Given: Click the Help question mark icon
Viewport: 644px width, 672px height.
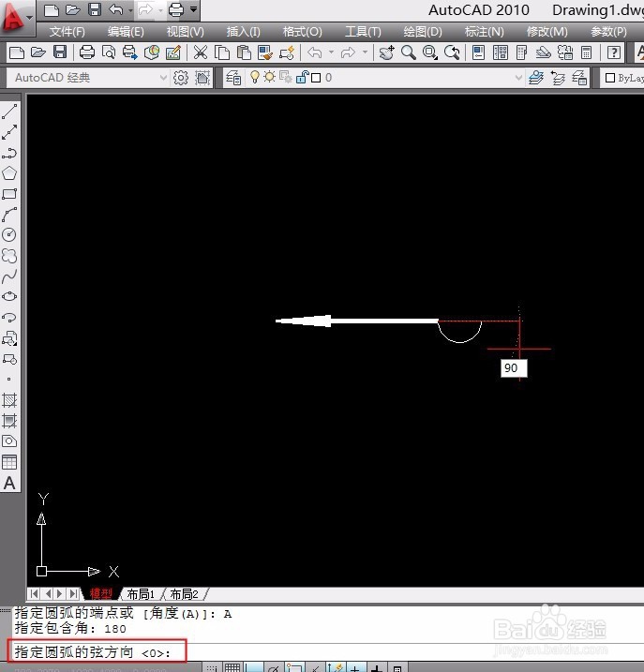Looking at the screenshot, I should [614, 52].
